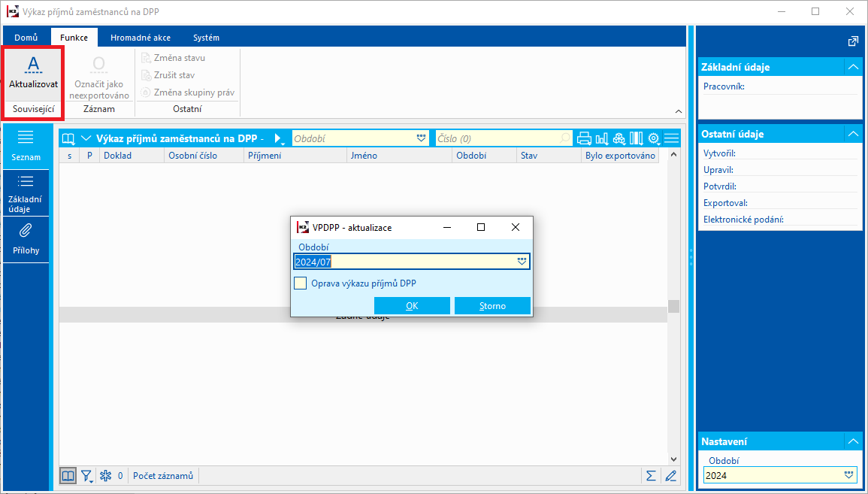Image resolution: width=868 pixels, height=494 pixels.
Task: Collapse the Ostatní údaje panel
Action: click(x=852, y=134)
